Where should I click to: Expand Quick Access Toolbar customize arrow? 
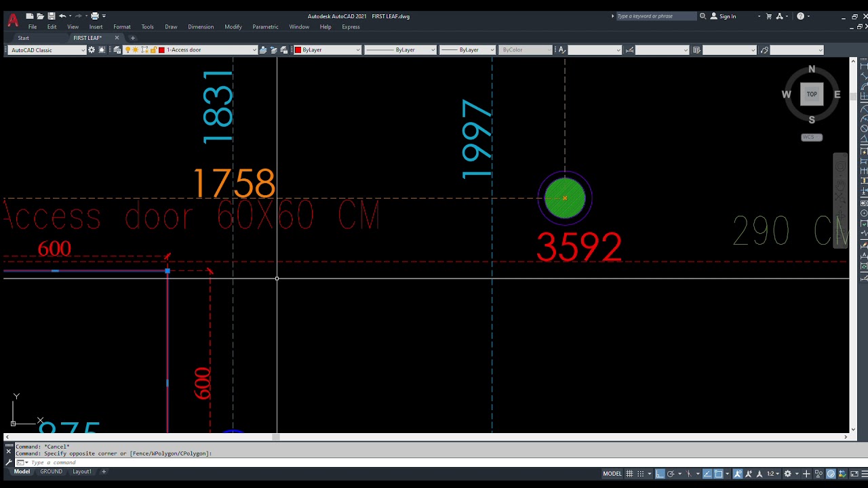(x=104, y=16)
